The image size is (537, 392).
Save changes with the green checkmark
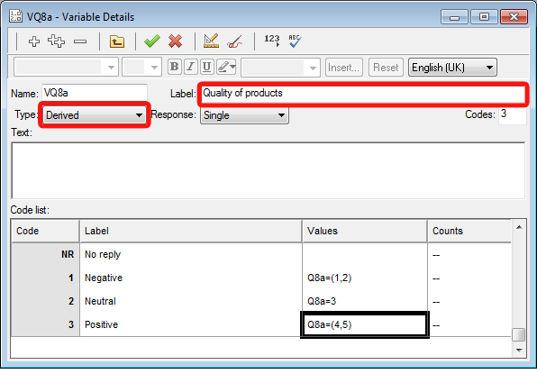coord(152,41)
